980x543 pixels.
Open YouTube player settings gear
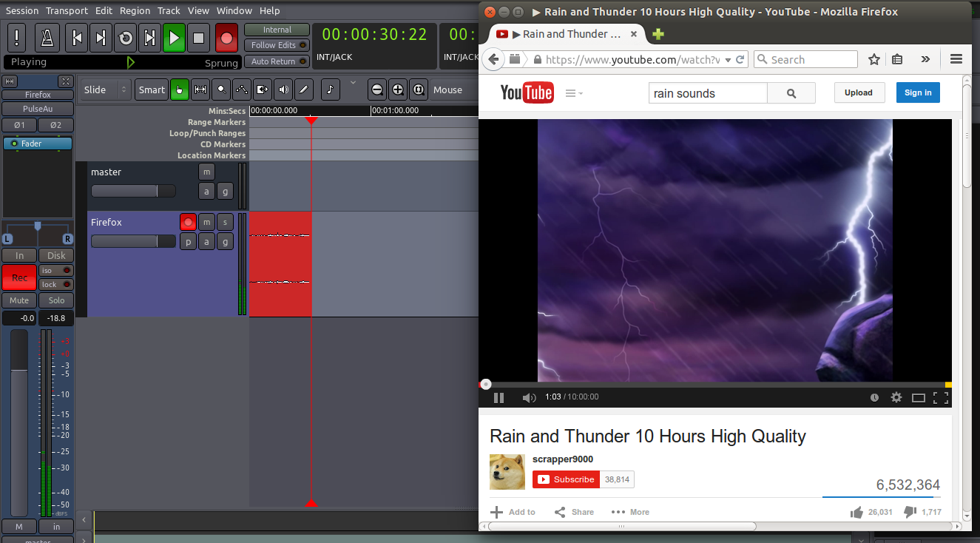click(x=896, y=397)
